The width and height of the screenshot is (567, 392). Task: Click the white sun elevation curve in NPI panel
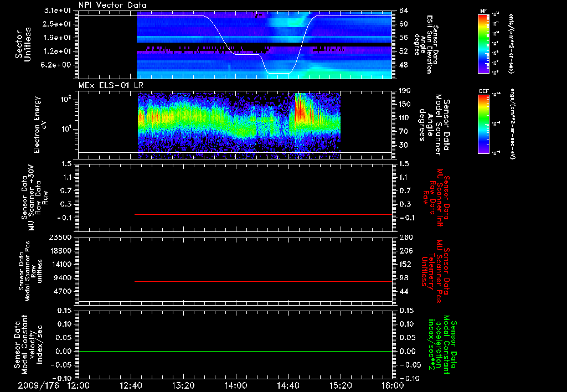point(247,54)
